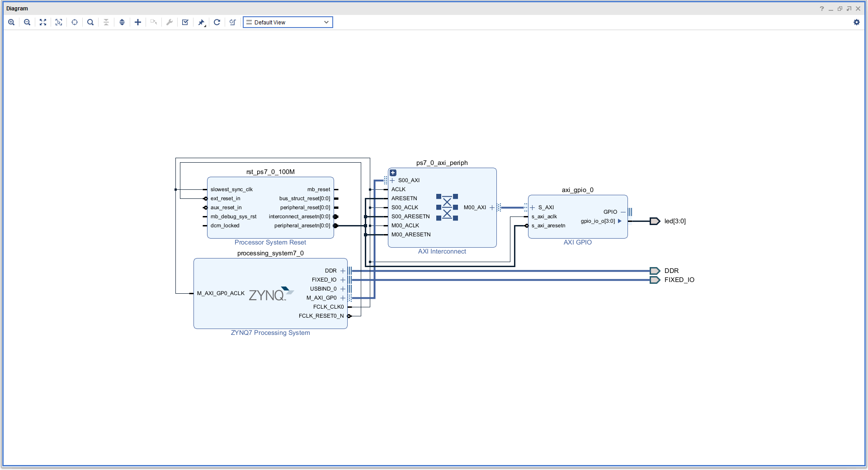This screenshot has height=470, width=868.
Task: Open the diagram Settings gear
Action: [857, 22]
